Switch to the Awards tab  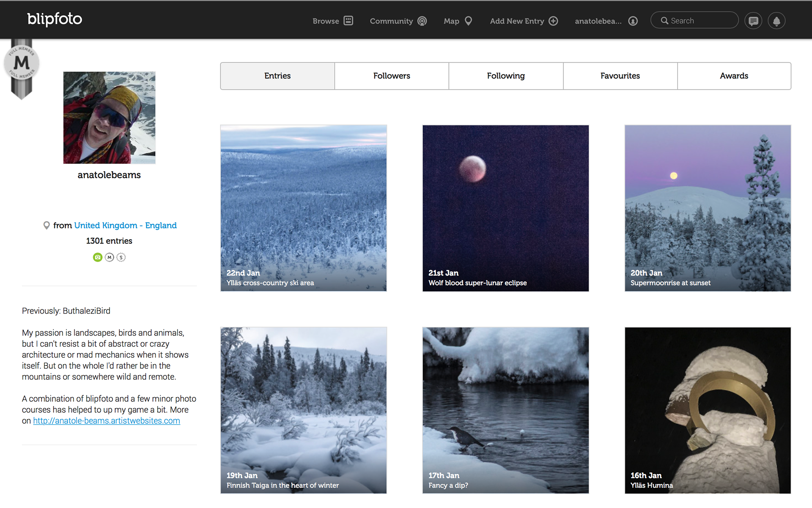[x=734, y=76]
